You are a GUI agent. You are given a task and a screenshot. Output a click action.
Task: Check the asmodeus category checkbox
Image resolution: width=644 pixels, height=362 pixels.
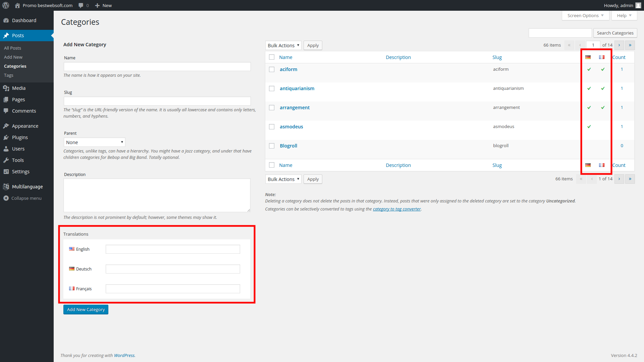point(272,127)
